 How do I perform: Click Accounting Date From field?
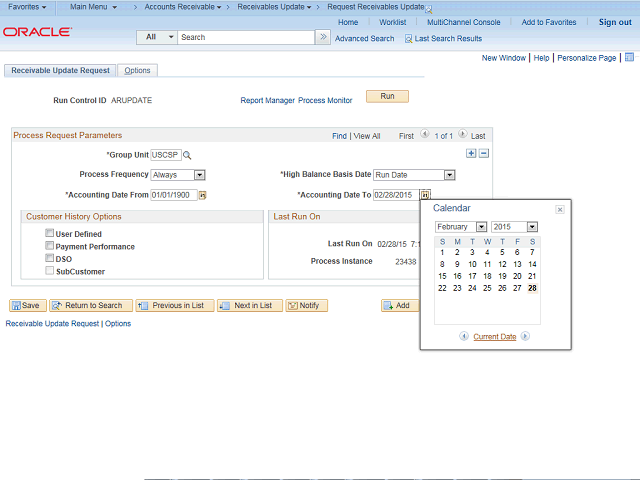point(174,195)
